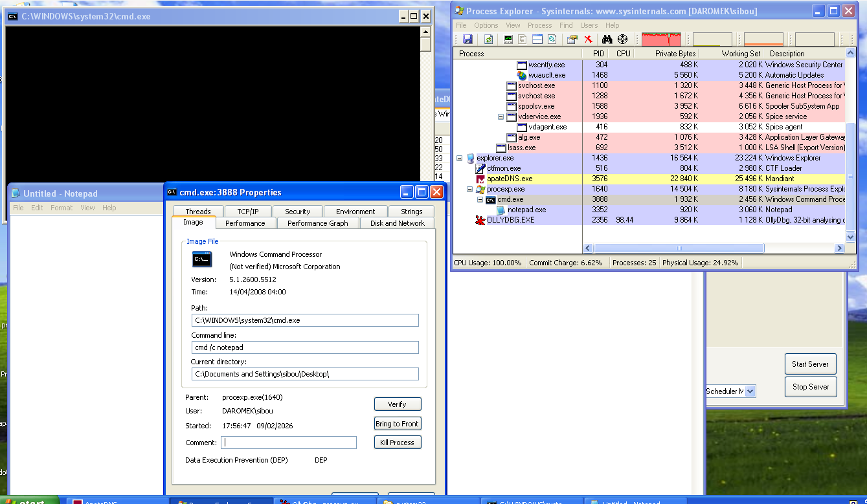
Task: Open the Process menu in Process Explorer
Action: click(539, 25)
